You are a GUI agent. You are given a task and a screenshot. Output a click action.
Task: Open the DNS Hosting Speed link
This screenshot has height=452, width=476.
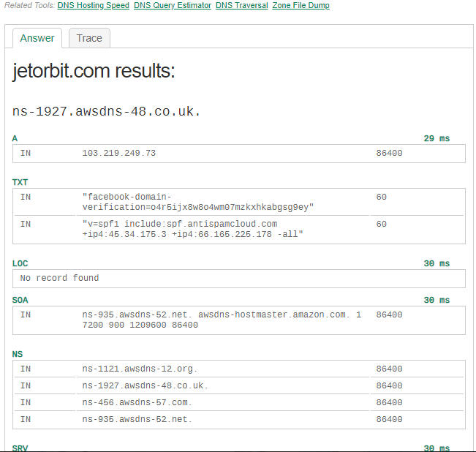point(93,5)
